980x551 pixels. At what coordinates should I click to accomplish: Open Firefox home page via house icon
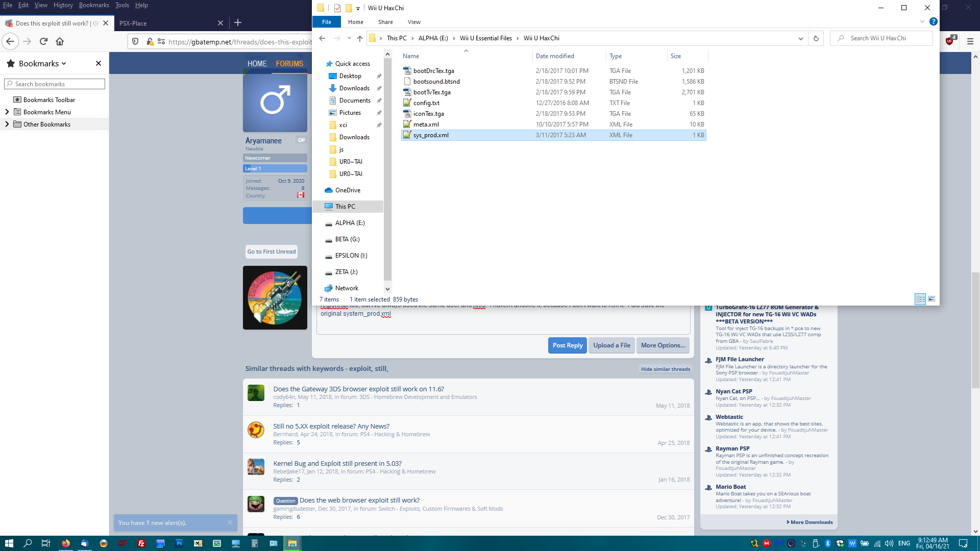click(x=60, y=41)
